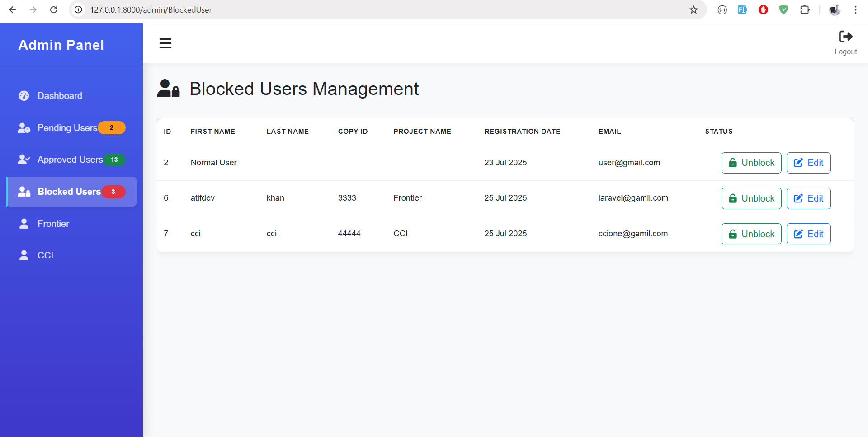The width and height of the screenshot is (868, 437).
Task: Open CCI sidebar item
Action: (45, 255)
